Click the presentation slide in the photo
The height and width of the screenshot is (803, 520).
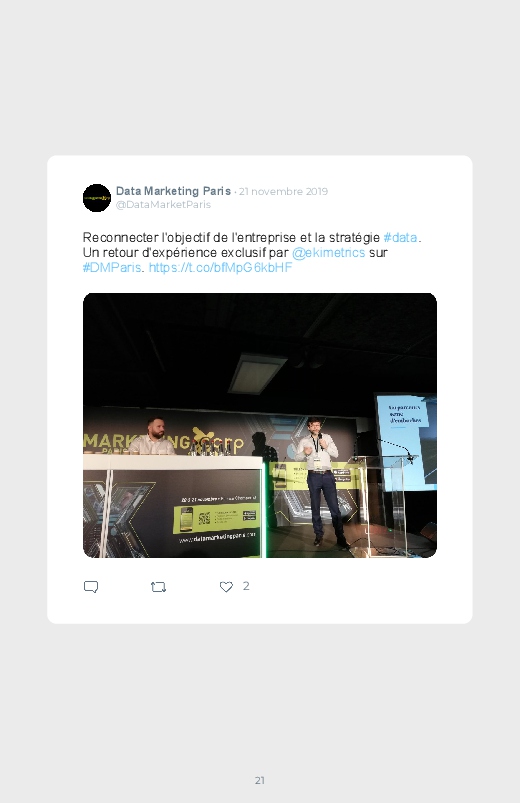[407, 441]
